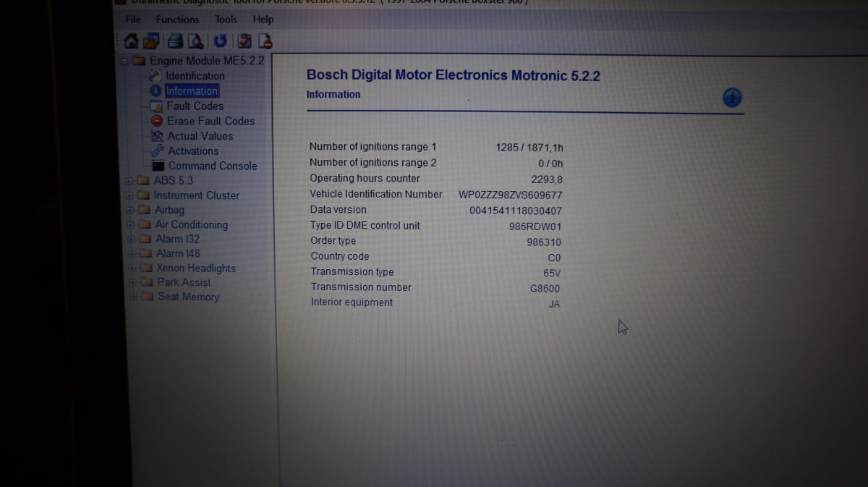Open the Functions menu
868x487 pixels.
click(177, 20)
